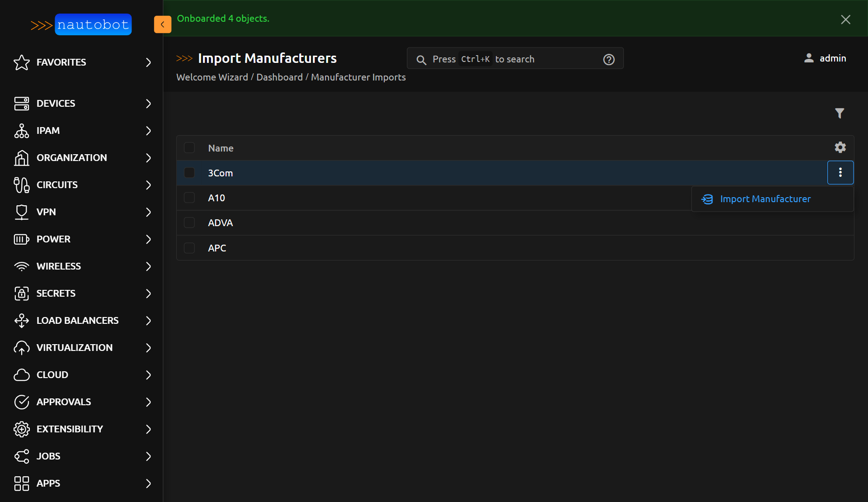Click the admin user icon

(x=809, y=58)
